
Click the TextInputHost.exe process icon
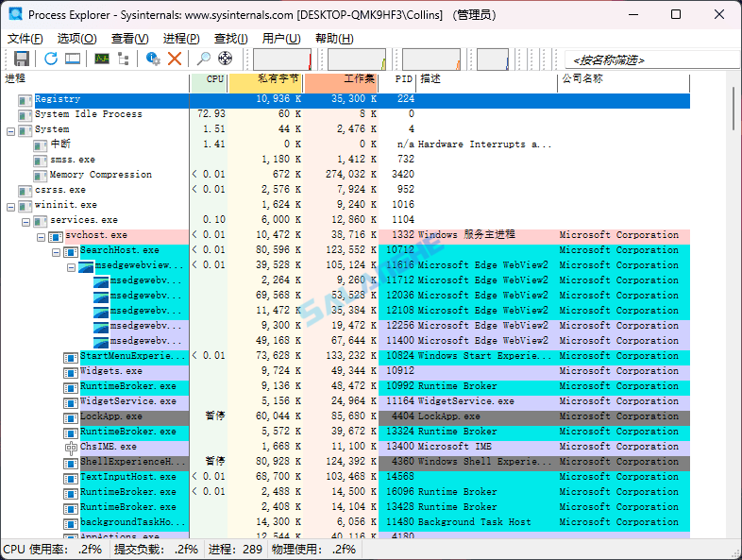71,479
